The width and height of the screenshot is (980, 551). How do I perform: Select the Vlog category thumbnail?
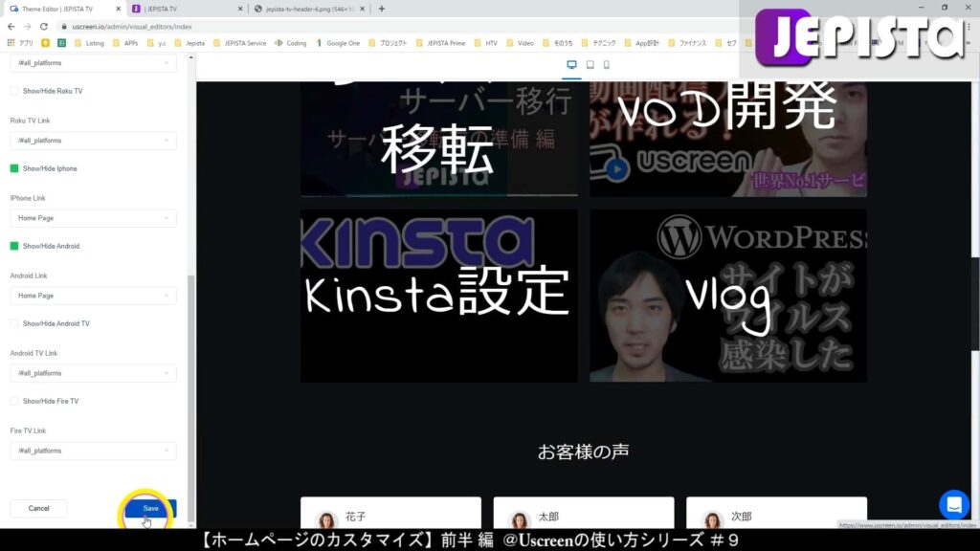click(728, 296)
